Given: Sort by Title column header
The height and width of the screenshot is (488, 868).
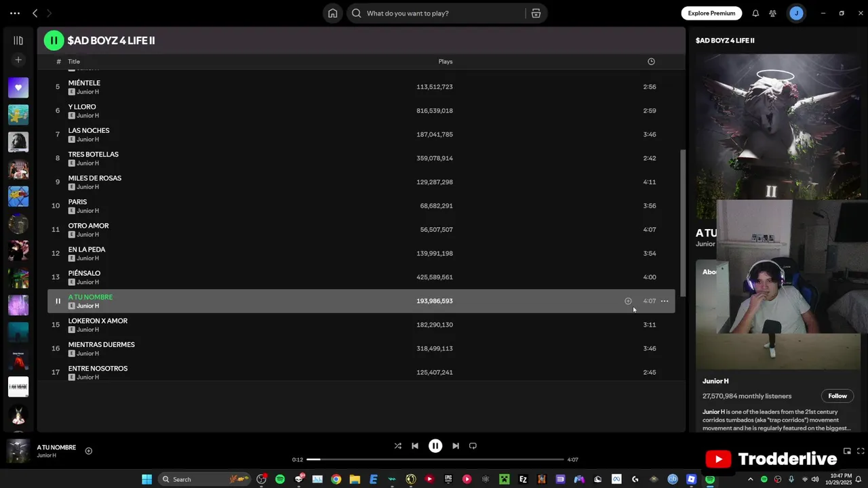Looking at the screenshot, I should 74,62.
